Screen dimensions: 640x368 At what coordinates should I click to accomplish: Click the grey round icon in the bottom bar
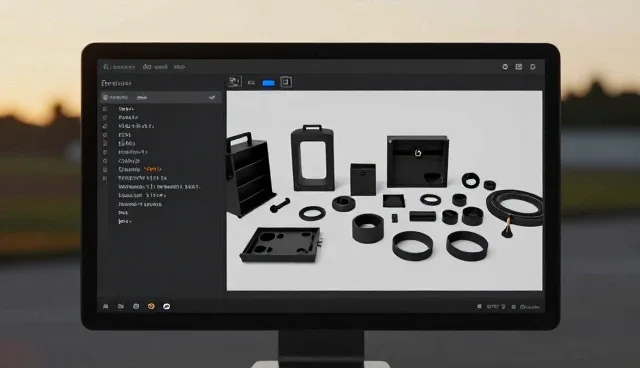click(136, 306)
